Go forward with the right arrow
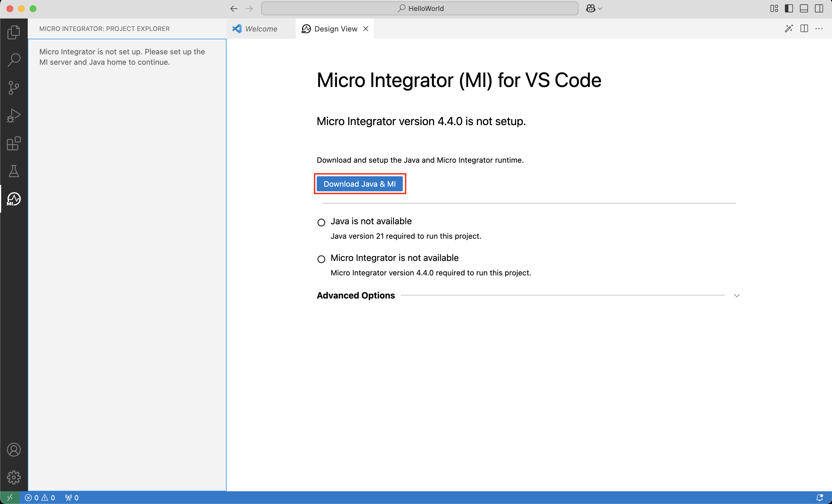This screenshot has height=504, width=832. 249,8
